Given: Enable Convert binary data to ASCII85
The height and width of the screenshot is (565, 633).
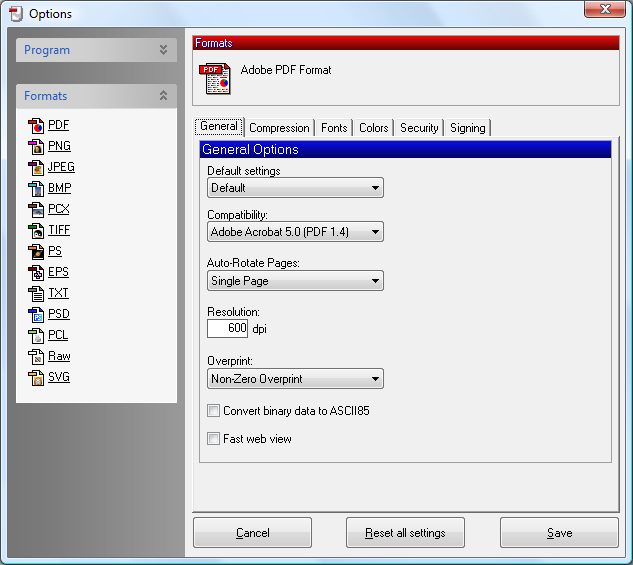Looking at the screenshot, I should click(x=213, y=411).
